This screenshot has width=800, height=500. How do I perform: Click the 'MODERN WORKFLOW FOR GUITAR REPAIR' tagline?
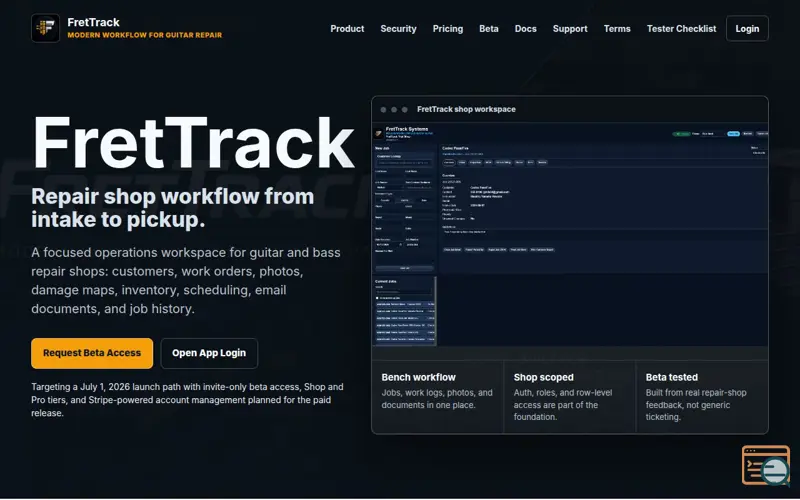click(145, 35)
